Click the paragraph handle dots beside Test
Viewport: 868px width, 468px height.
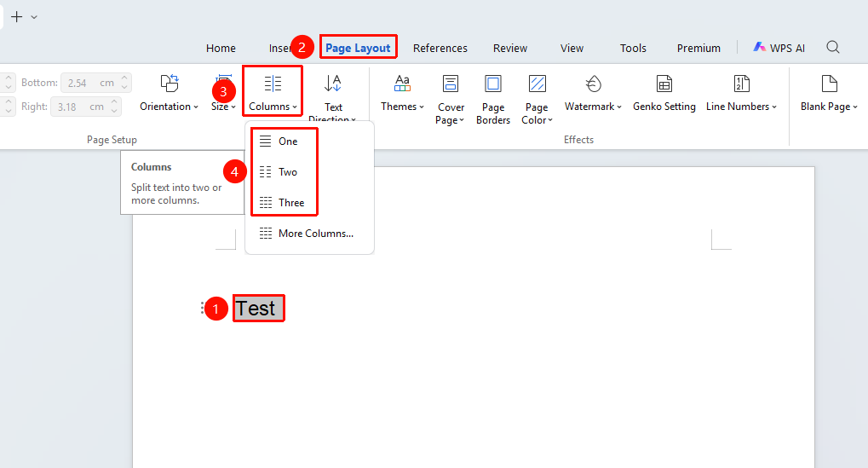click(202, 308)
